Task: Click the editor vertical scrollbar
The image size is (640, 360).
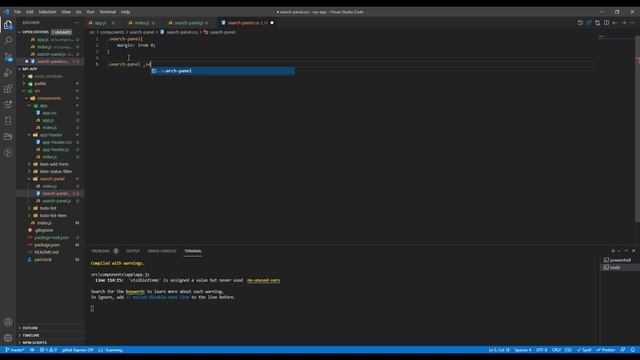Action: (x=638, y=129)
